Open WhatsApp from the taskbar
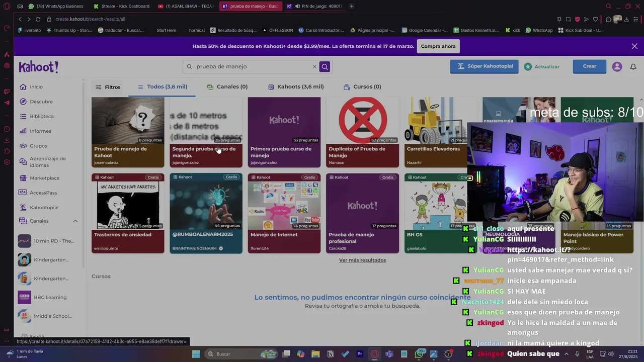 (419, 354)
